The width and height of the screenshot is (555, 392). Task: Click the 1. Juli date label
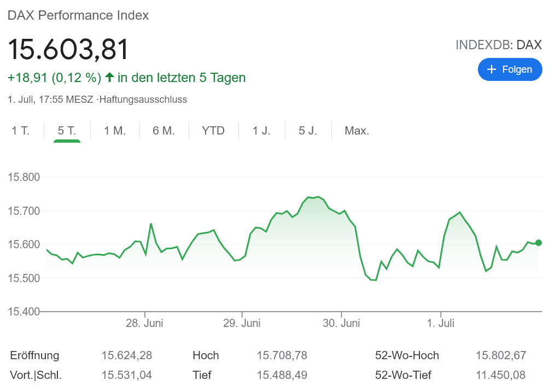(x=440, y=323)
